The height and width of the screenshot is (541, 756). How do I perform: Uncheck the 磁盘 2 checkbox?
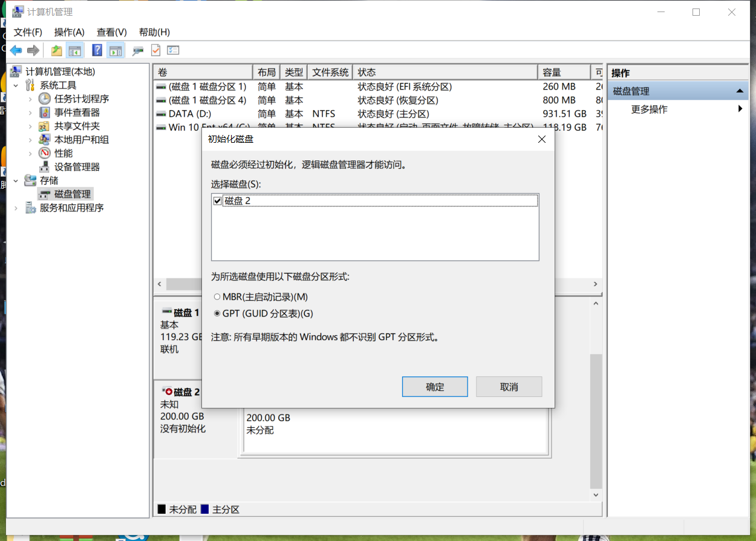[218, 201]
